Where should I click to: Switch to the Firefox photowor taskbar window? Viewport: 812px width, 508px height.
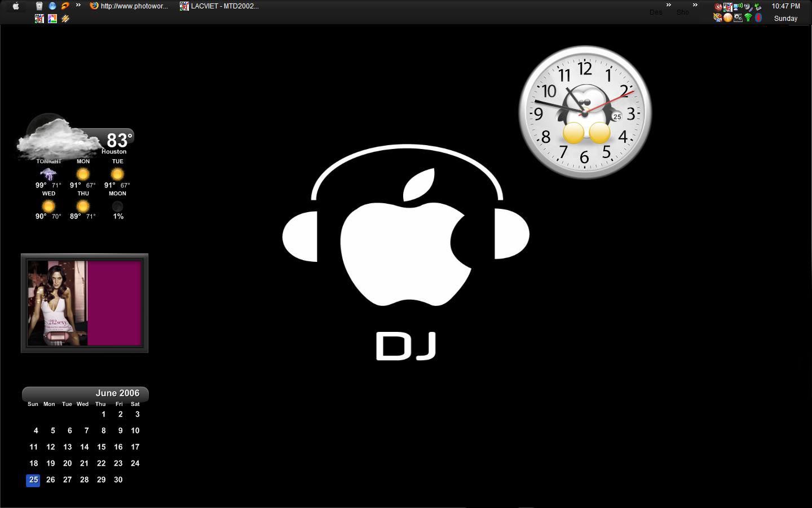click(129, 6)
